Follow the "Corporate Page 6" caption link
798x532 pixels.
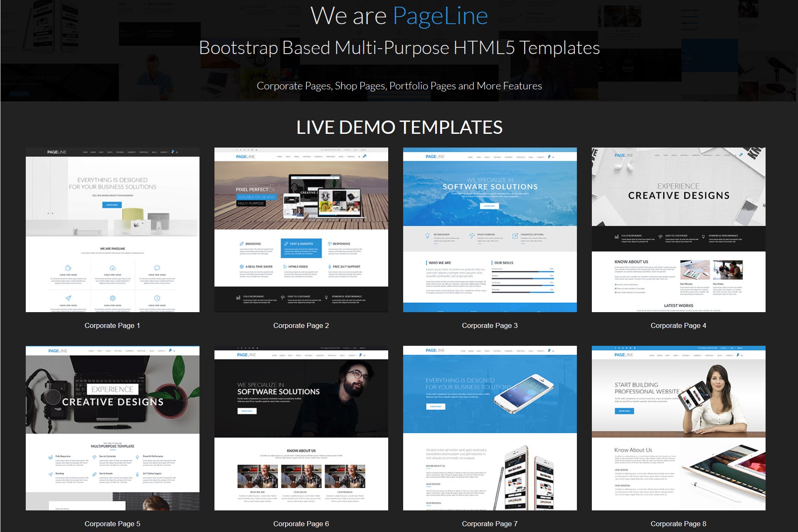301,524
